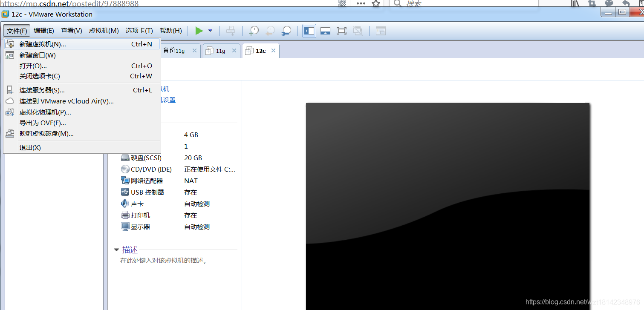The height and width of the screenshot is (310, 644).
Task: Close the 11g tab
Action: tap(234, 51)
